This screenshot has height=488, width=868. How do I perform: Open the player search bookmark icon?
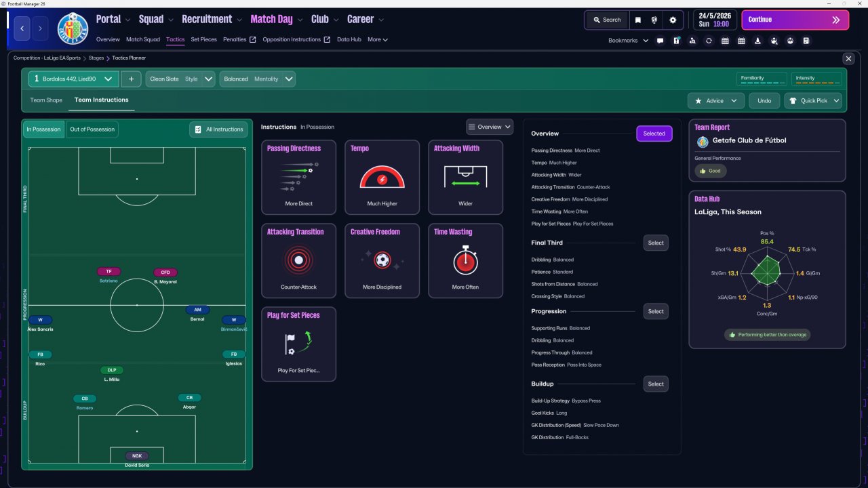coord(692,41)
